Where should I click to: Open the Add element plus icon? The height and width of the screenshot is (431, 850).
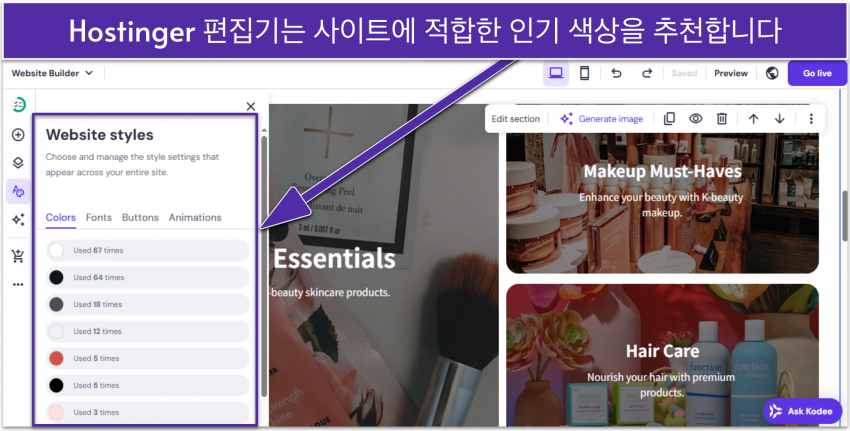click(x=18, y=135)
